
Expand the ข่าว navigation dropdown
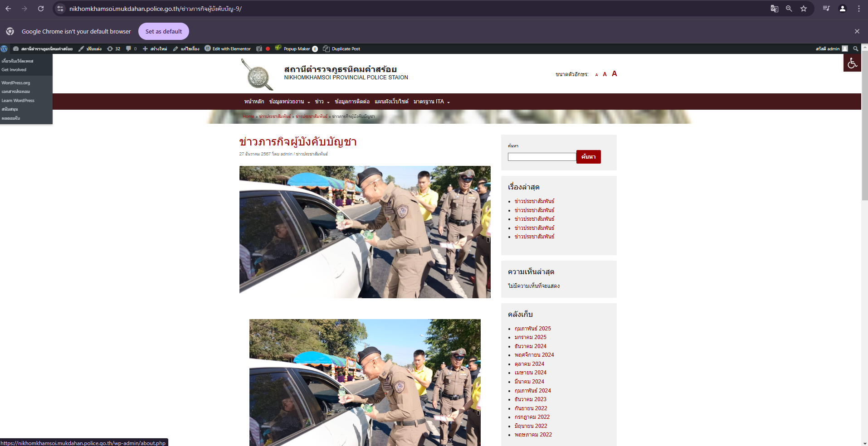point(322,102)
